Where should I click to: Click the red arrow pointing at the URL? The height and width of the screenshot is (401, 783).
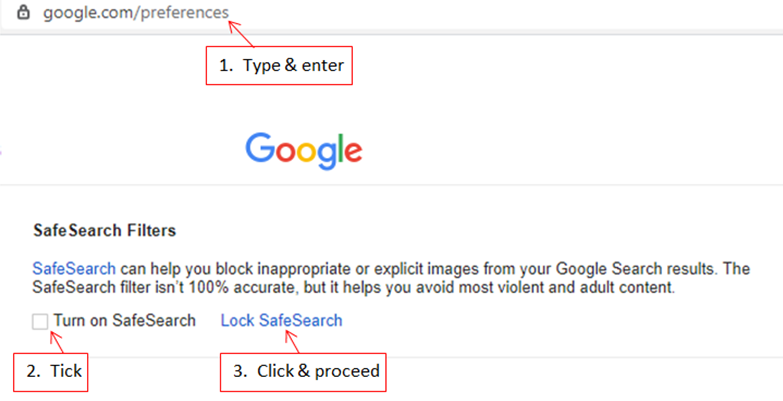[x=241, y=33]
